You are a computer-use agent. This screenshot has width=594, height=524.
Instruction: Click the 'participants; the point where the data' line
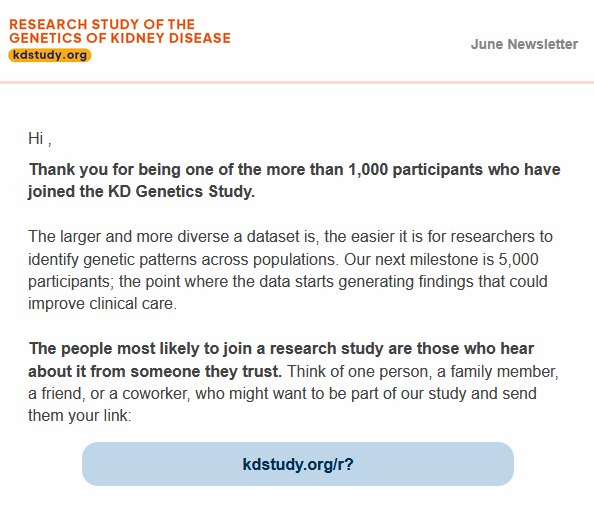288,282
